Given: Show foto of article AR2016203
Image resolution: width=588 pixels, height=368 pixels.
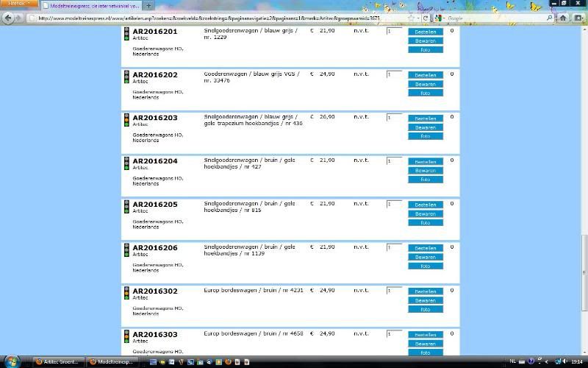Looking at the screenshot, I should pos(426,136).
